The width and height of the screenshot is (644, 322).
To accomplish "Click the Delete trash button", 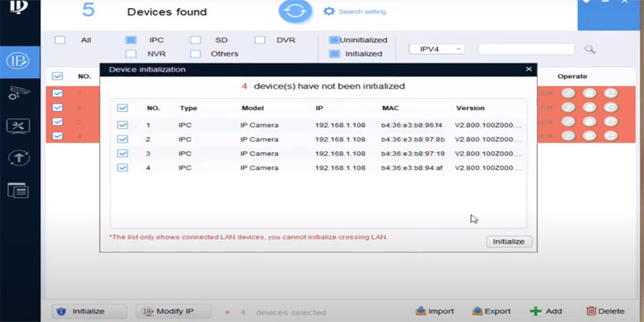I will click(x=605, y=311).
